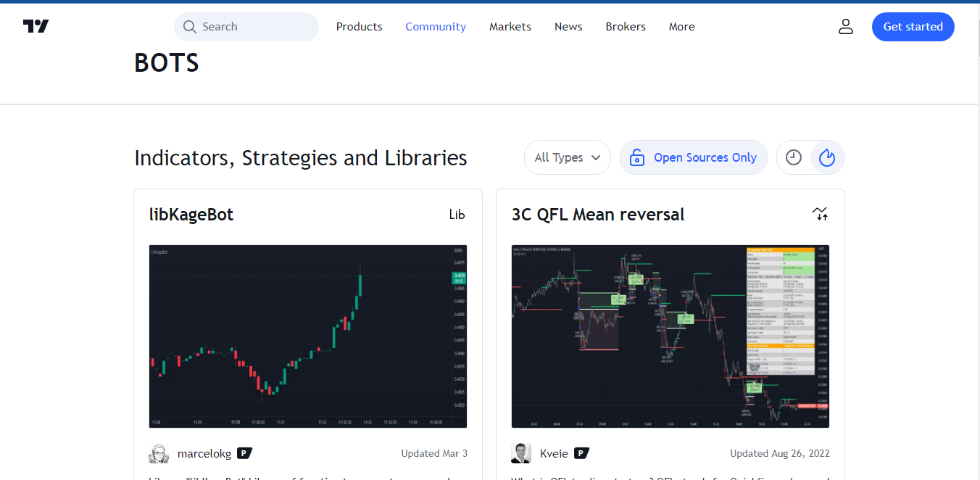The height and width of the screenshot is (480, 980).
Task: Expand the More navigation menu
Action: click(681, 26)
